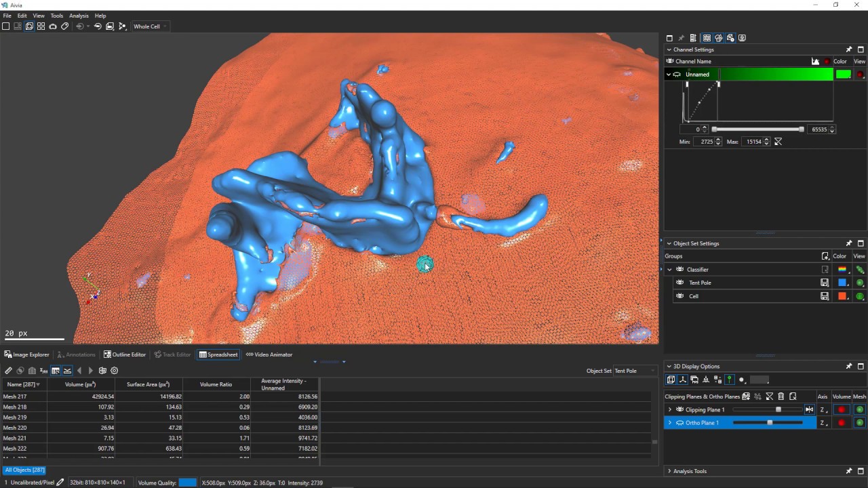Click the save icon for Tent Pole
This screenshot has height=488, width=868.
825,283
